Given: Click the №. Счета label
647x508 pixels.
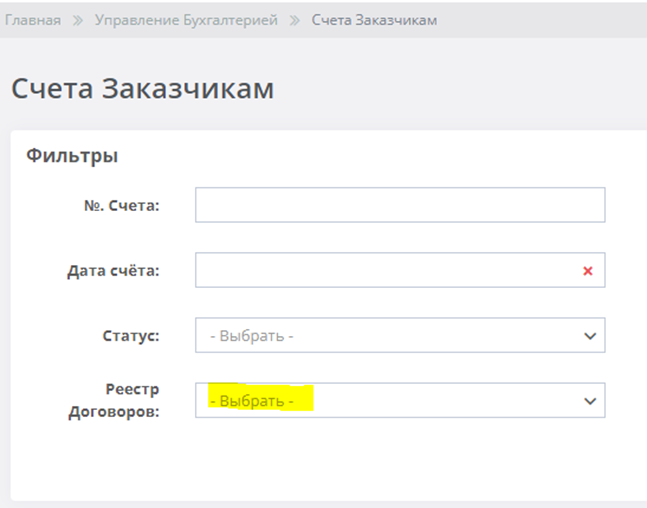Looking at the screenshot, I should (122, 205).
